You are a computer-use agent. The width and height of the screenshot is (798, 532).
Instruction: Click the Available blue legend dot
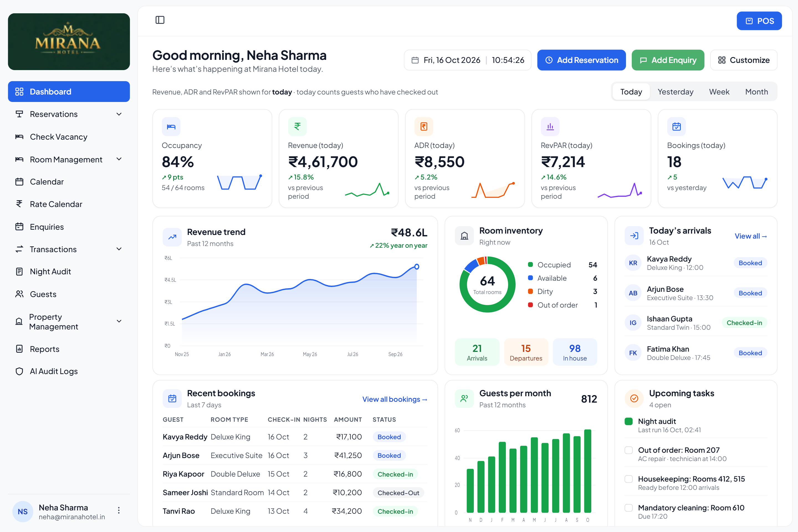click(x=530, y=278)
